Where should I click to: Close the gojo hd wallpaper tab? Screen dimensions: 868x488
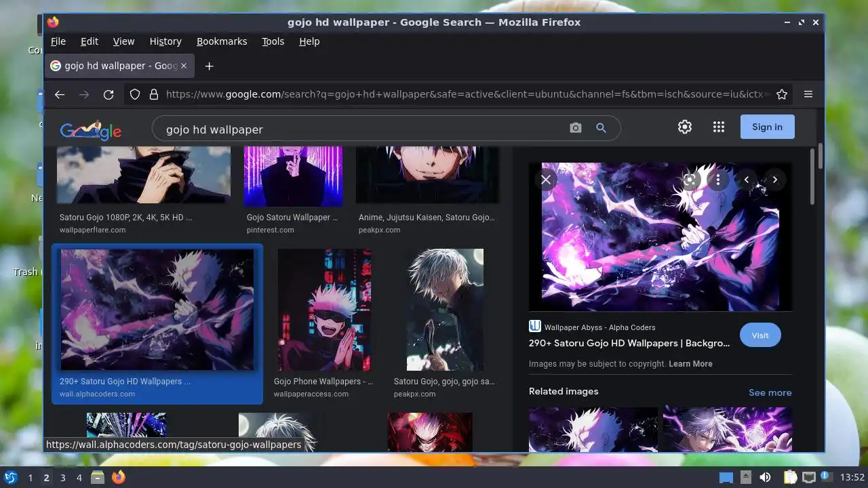tap(184, 66)
